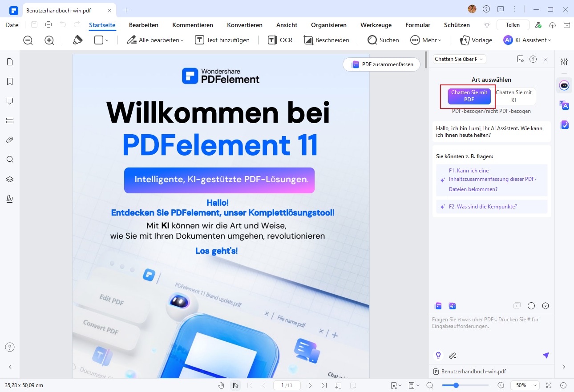Go to next page with the arrow
Image resolution: width=574 pixels, height=392 pixels.
tap(311, 385)
